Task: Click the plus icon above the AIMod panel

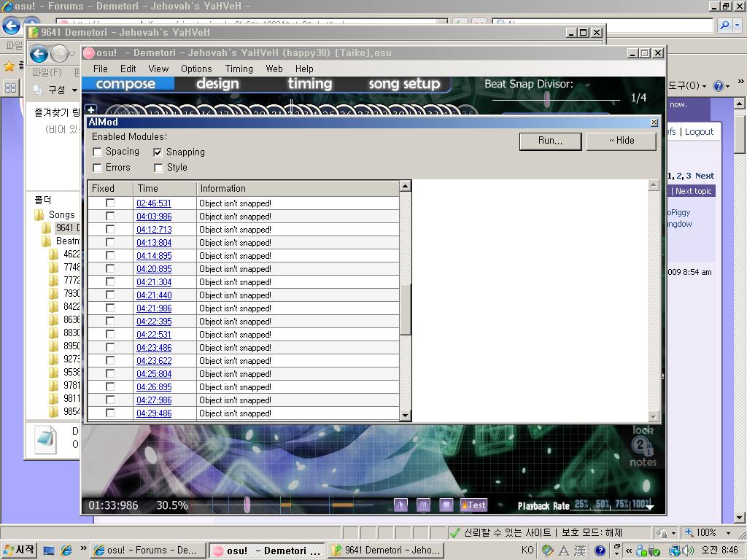Action: pos(91,109)
